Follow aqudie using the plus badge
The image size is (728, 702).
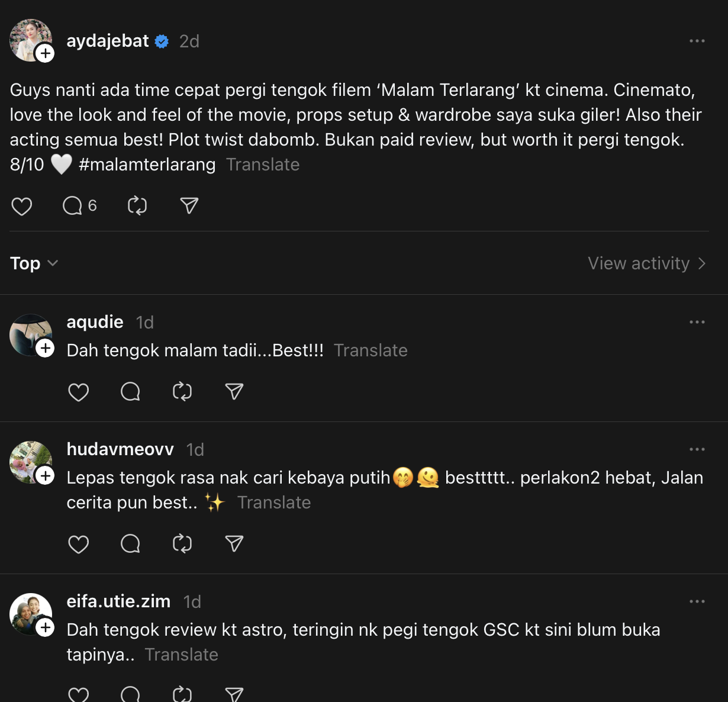point(45,348)
